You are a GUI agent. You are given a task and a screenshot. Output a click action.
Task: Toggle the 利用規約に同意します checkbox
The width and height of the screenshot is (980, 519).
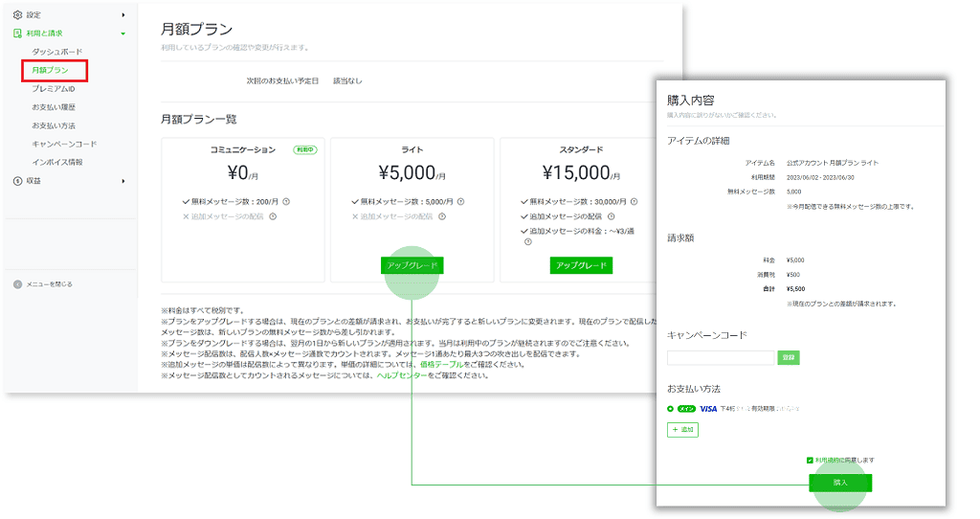(810, 461)
